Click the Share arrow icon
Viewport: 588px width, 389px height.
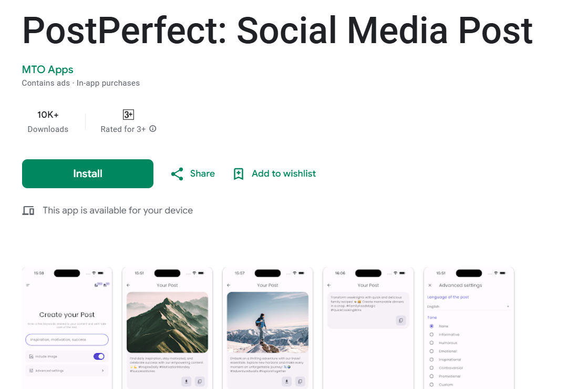click(177, 174)
